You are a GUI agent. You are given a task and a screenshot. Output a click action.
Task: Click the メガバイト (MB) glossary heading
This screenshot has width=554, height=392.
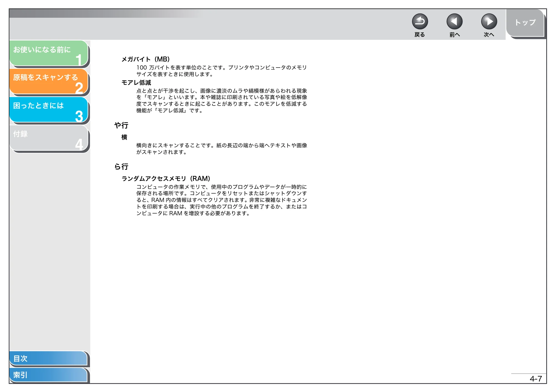146,59
